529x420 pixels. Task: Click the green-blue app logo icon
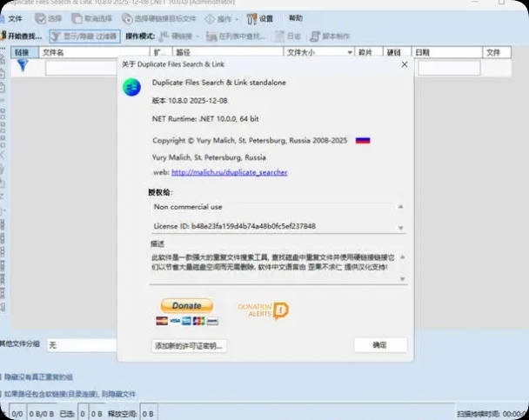[x=131, y=87]
